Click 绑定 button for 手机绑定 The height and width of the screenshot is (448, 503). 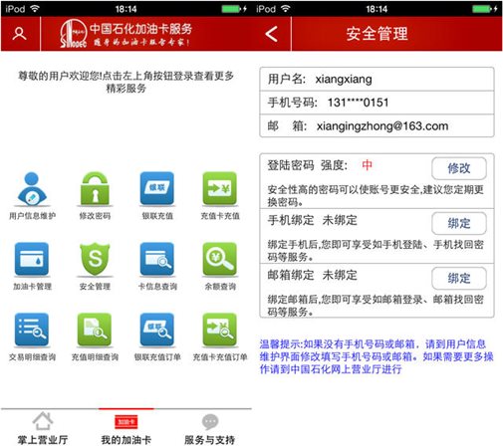click(459, 223)
